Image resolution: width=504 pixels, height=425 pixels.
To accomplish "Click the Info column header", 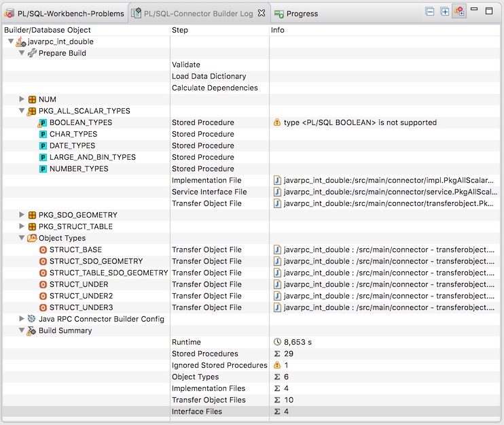I will [384, 30].
